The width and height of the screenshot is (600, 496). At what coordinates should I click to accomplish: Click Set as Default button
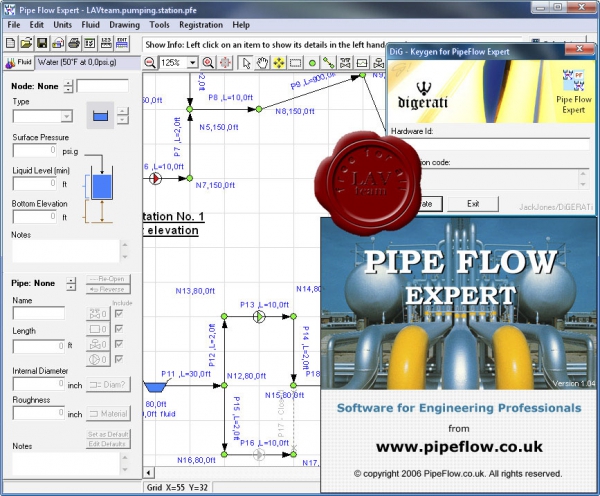click(108, 434)
